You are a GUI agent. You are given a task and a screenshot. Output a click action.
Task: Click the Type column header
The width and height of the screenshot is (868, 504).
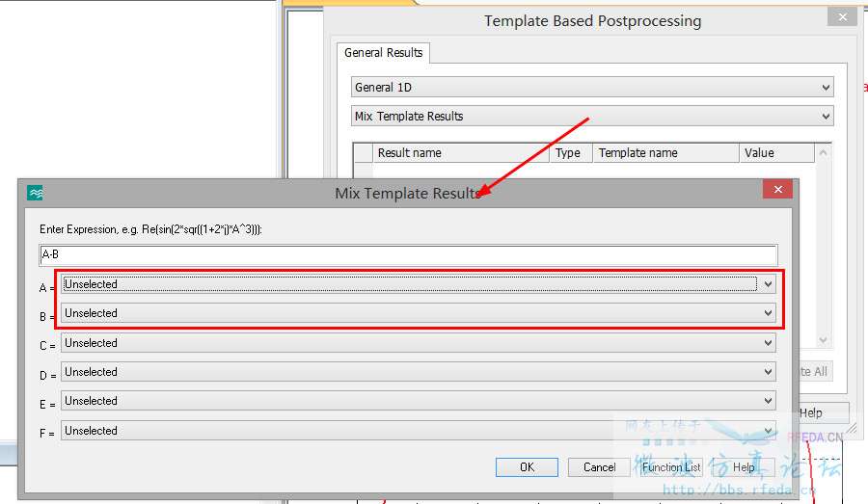[571, 152]
